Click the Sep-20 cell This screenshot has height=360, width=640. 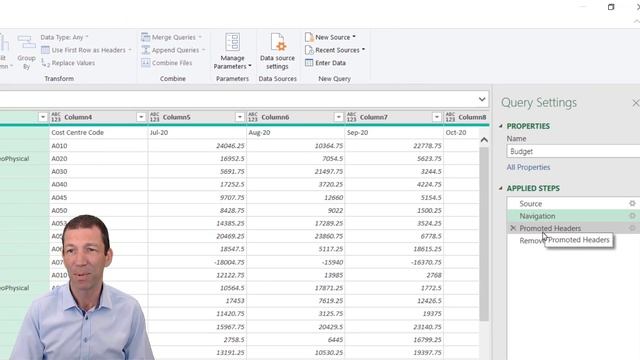[394, 133]
